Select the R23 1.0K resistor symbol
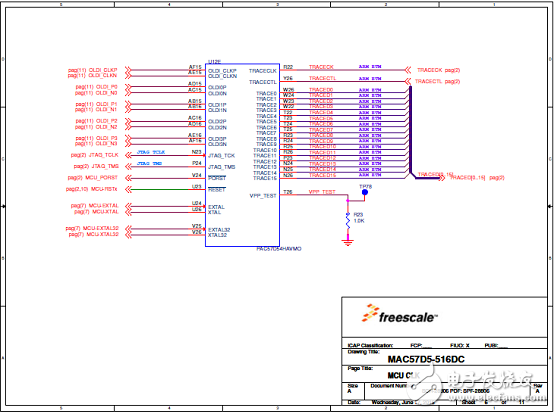Screen dimensions: 554x414 coord(348,221)
